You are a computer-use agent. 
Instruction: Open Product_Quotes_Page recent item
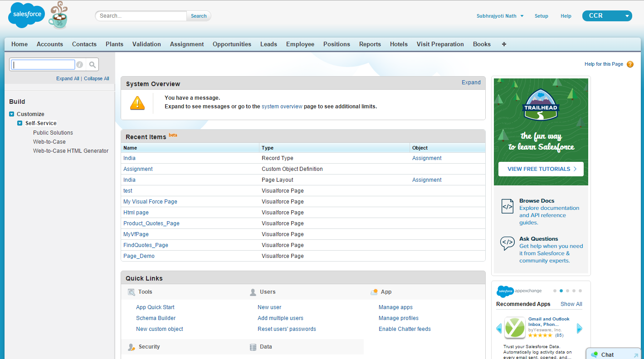151,223
